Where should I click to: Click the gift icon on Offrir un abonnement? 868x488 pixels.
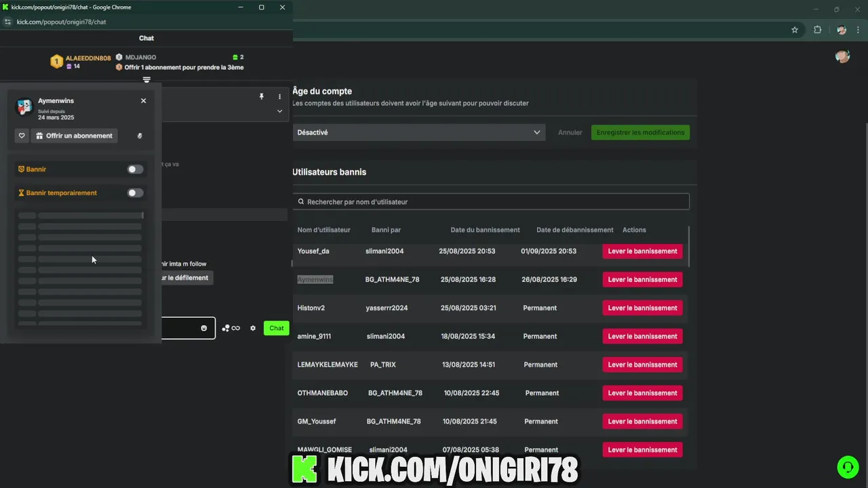tap(39, 136)
